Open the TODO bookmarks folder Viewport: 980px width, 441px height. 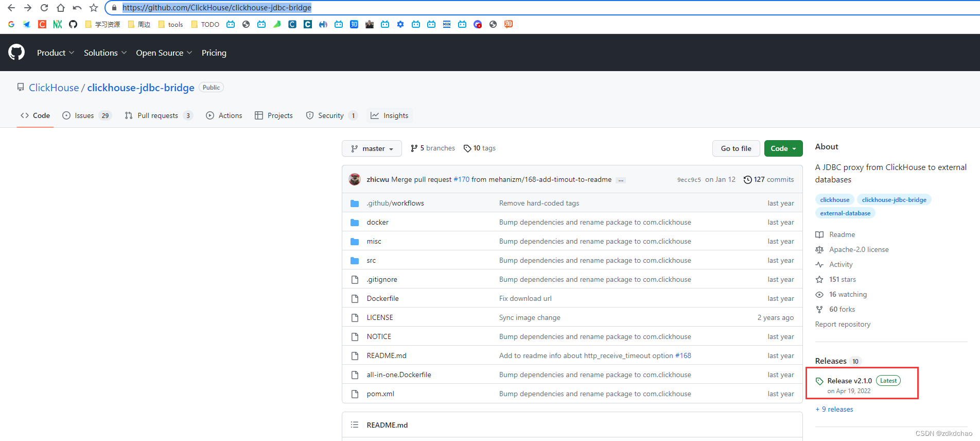click(205, 24)
